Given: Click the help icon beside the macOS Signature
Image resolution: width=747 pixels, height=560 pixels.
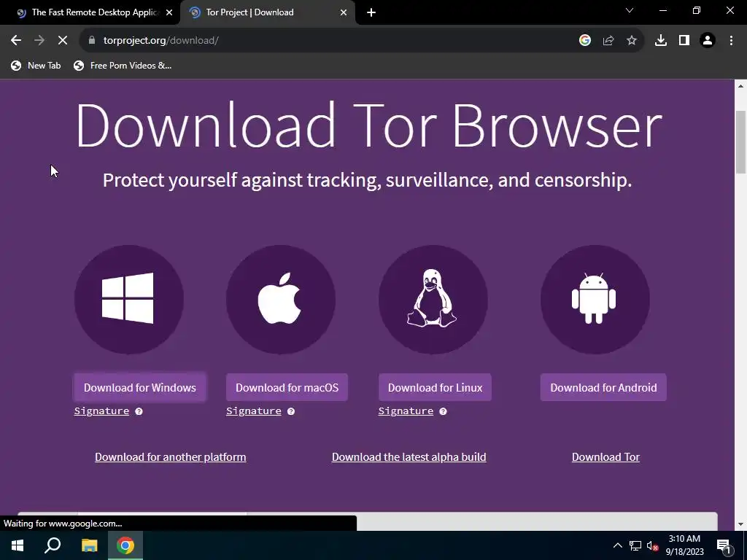Looking at the screenshot, I should [291, 411].
